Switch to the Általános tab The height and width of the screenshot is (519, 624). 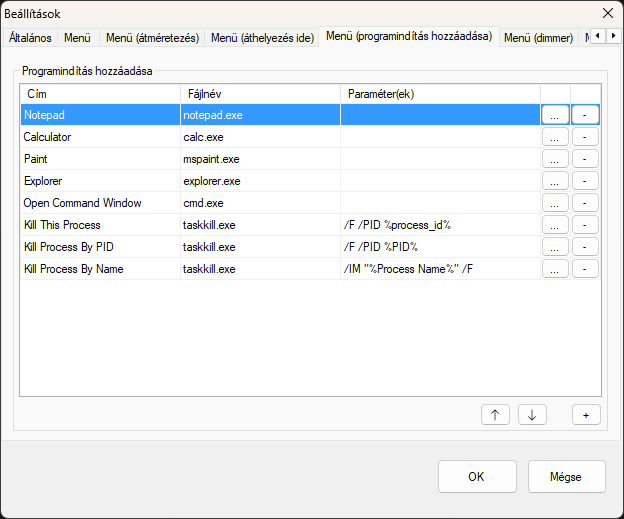point(30,38)
